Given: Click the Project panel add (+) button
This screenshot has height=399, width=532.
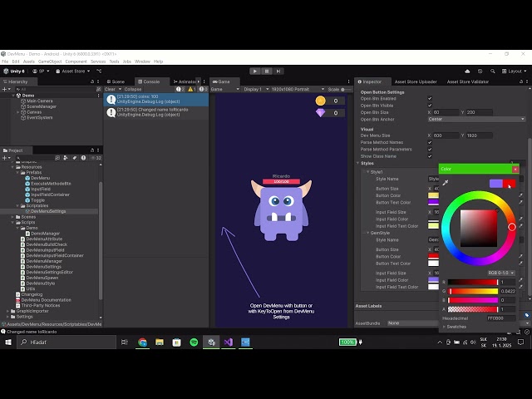Looking at the screenshot, I should click(x=4, y=158).
